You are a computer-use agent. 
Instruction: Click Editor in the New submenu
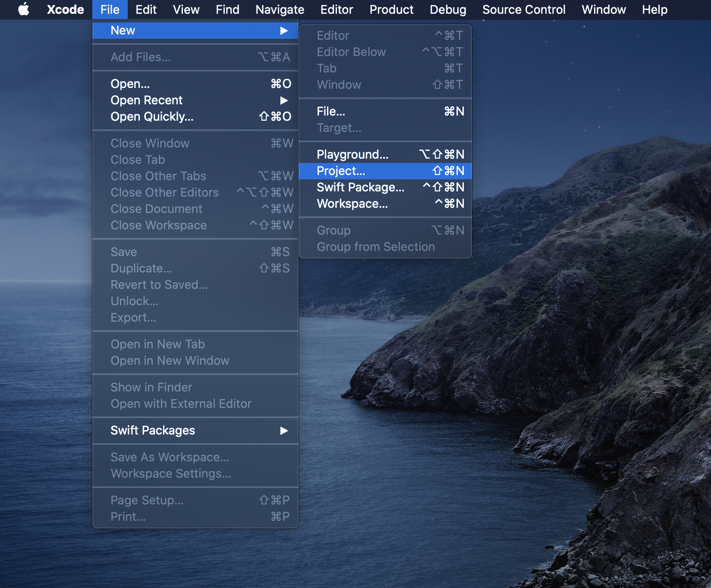click(x=385, y=36)
